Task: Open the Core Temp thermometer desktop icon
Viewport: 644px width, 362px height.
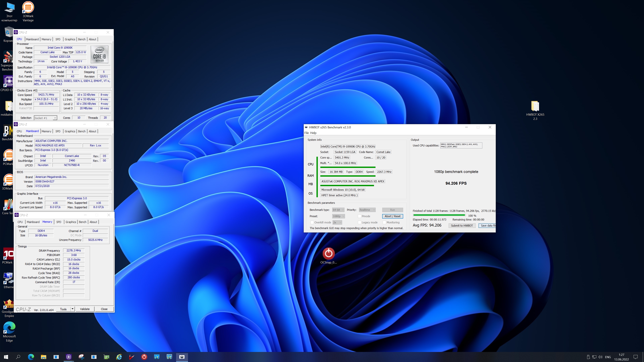Action: 8,206
